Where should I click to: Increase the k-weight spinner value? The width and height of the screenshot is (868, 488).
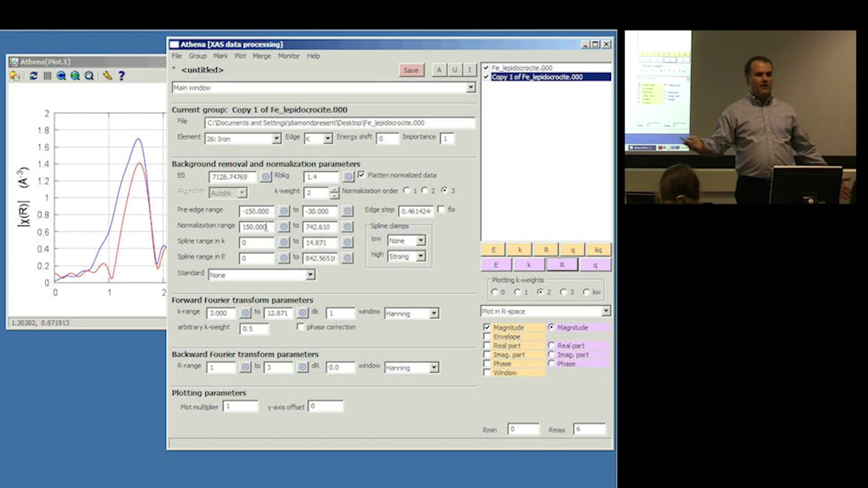[335, 189]
